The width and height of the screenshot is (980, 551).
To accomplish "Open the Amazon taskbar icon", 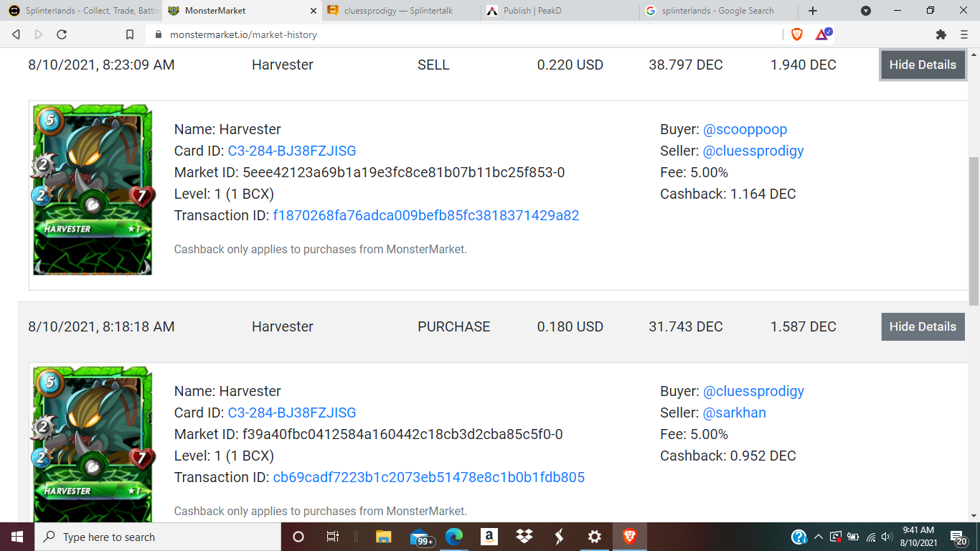I will (489, 537).
